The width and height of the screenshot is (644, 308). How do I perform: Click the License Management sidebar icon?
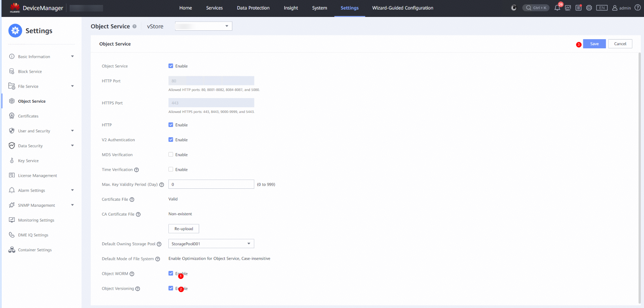coord(12,175)
